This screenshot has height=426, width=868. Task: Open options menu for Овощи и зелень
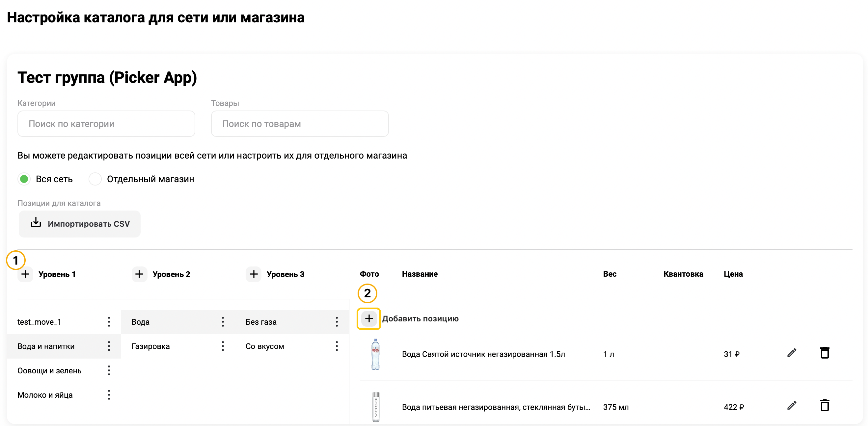[x=109, y=370]
